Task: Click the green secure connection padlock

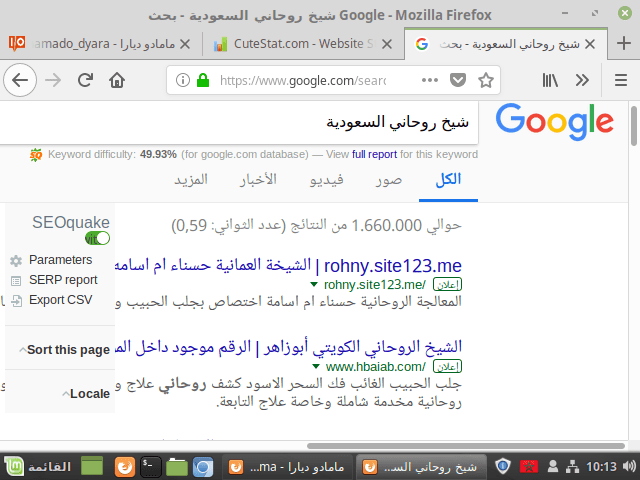Action: [x=203, y=80]
